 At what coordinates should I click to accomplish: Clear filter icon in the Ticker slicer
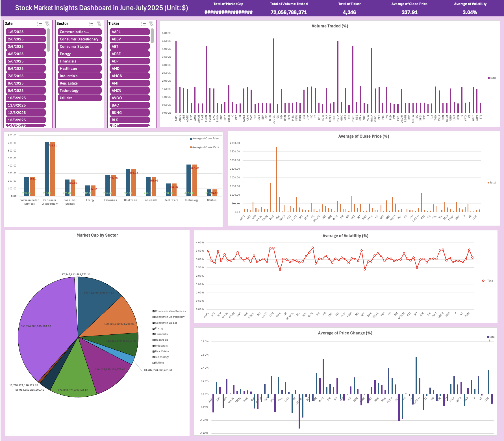point(151,24)
